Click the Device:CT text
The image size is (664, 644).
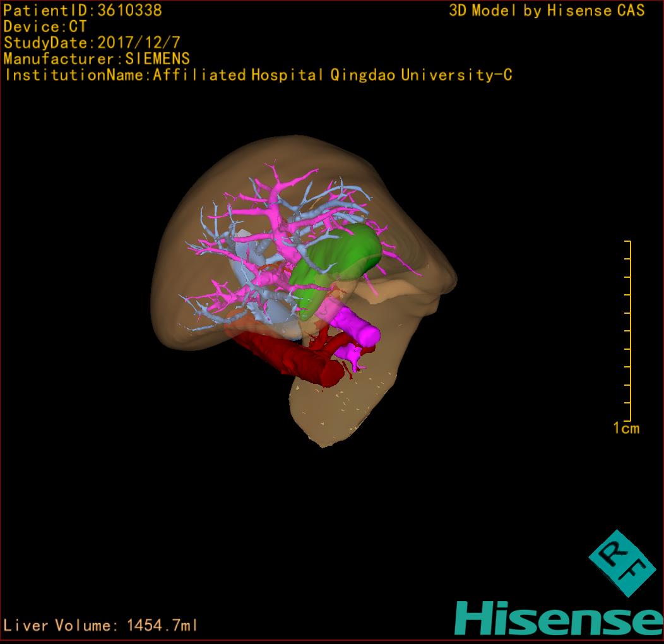click(45, 27)
